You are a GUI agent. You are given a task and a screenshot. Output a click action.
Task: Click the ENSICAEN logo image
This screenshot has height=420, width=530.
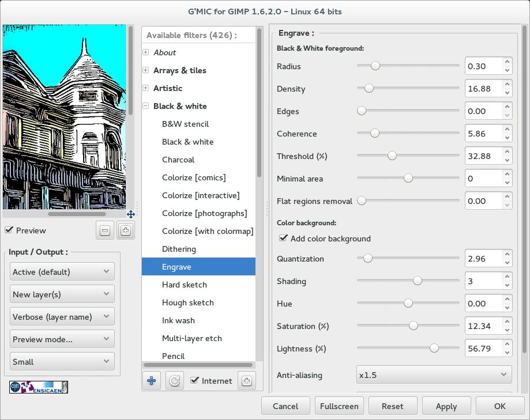tap(39, 387)
